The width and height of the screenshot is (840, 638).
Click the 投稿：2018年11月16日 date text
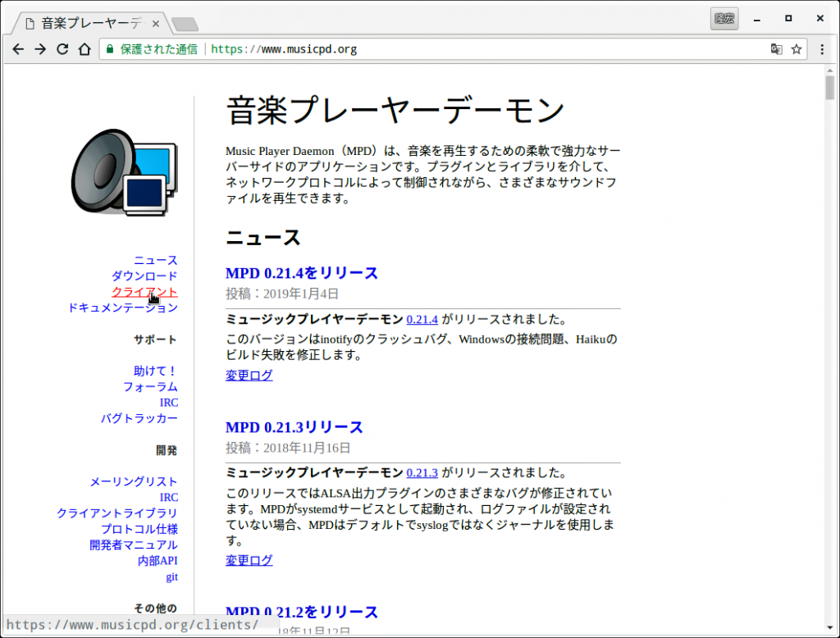point(288,448)
